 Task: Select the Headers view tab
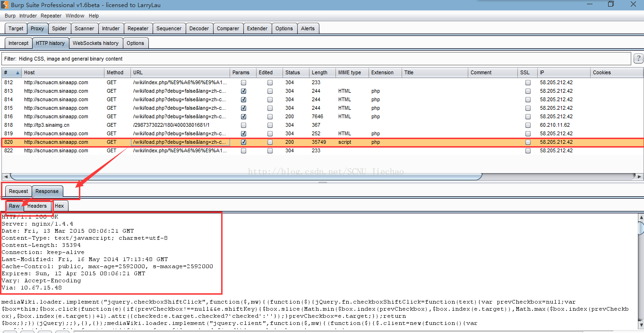click(37, 206)
